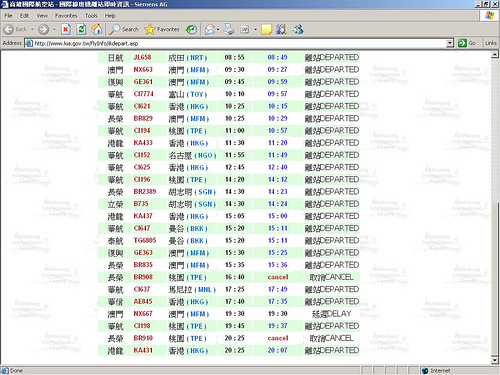Screen dimensions: 500x375
Task: Print the page with printer icon
Action: coord(229,30)
